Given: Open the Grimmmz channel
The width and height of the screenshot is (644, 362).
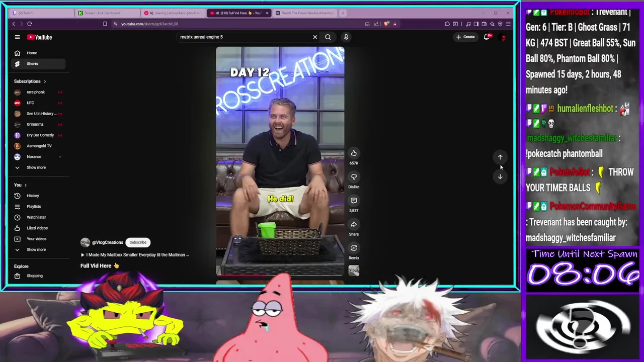Looking at the screenshot, I should (x=38, y=124).
